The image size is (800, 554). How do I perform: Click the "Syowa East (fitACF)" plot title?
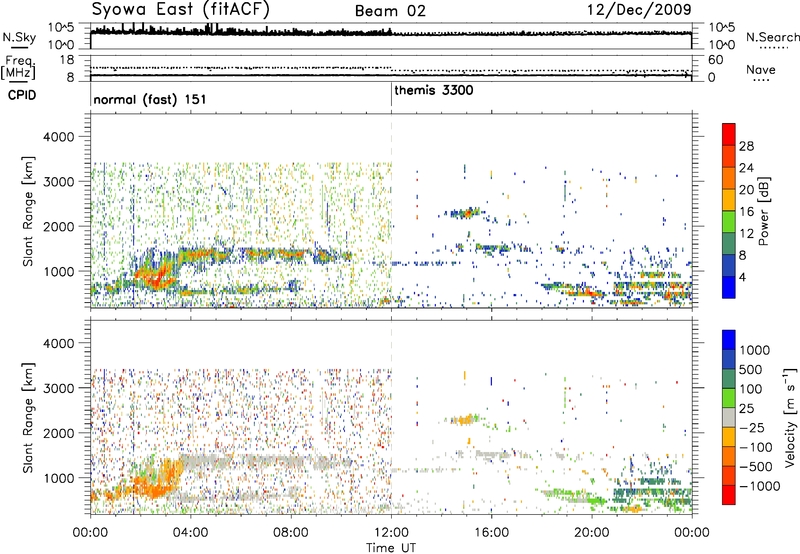coord(181,9)
